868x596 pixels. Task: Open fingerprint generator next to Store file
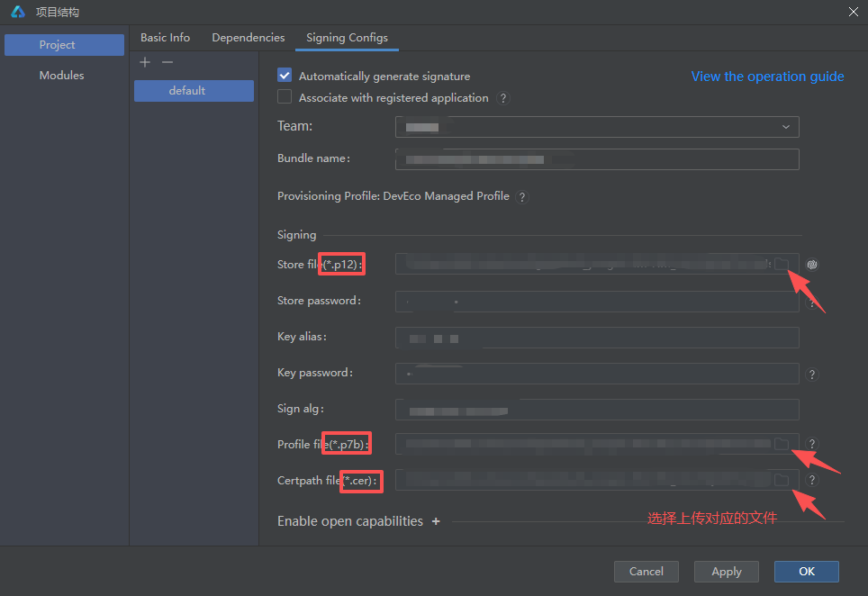point(811,265)
